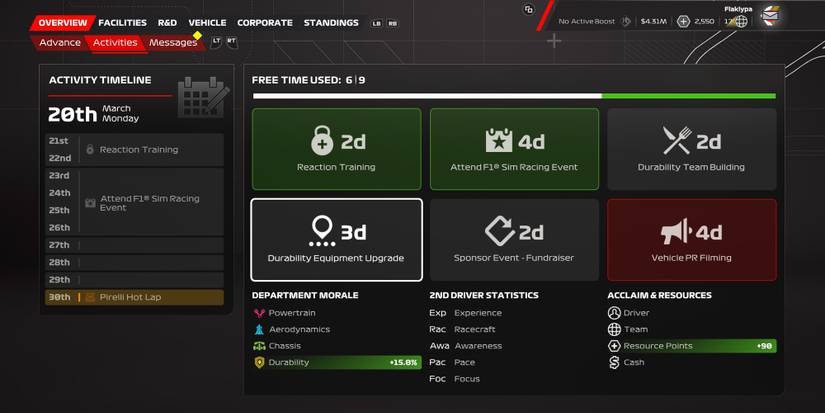The height and width of the screenshot is (413, 825).
Task: Click the Free Time Used progress bar
Action: click(x=514, y=96)
